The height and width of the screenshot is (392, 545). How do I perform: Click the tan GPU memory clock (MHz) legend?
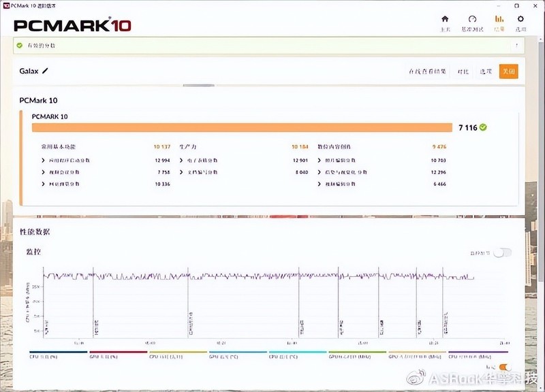417,355
